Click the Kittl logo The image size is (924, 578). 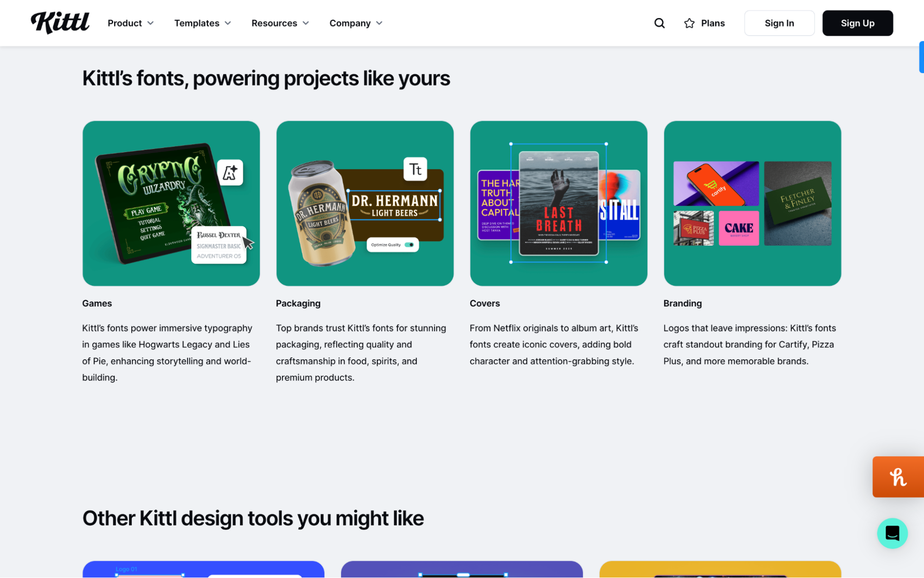click(x=60, y=23)
